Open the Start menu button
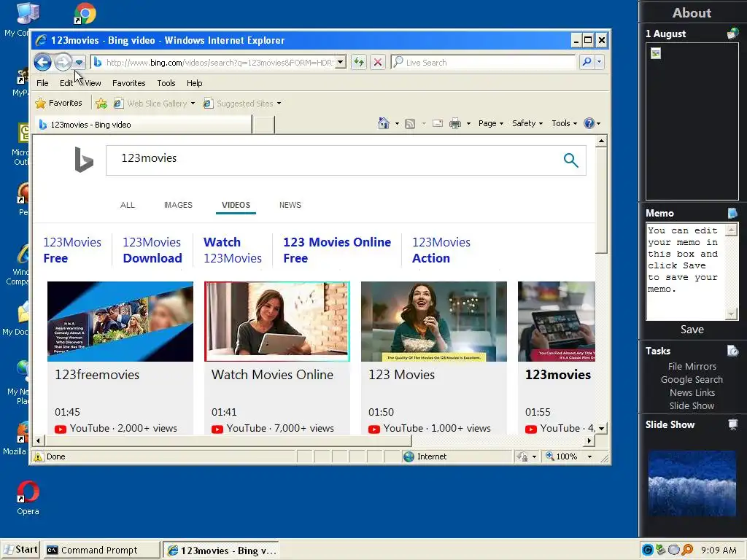This screenshot has height=560, width=747. click(x=21, y=550)
